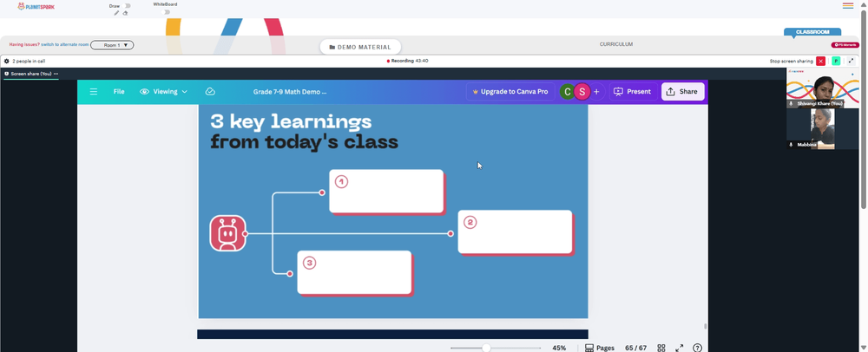
Task: Add collaborator with plus icon
Action: [x=596, y=92]
